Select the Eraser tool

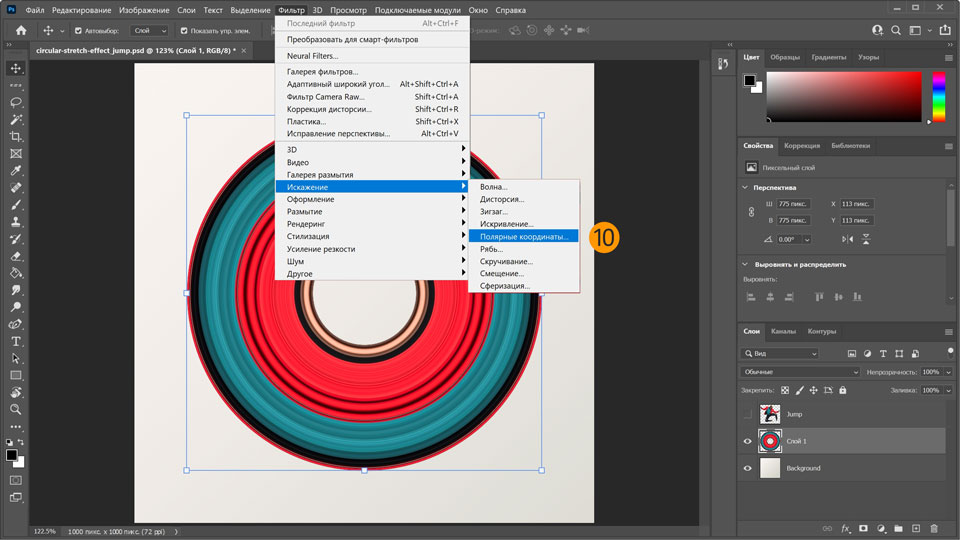16,256
